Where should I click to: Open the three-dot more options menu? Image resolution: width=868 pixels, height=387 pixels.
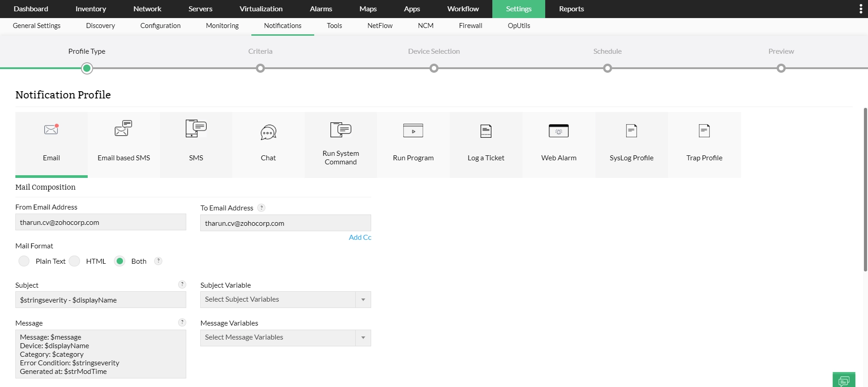pyautogui.click(x=860, y=9)
